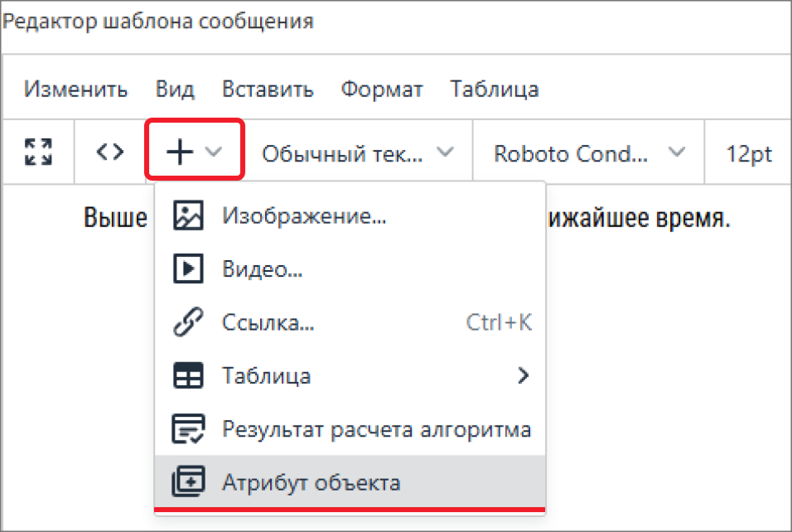Open the paragraph style dropdown "Обычный тек..."

358,152
